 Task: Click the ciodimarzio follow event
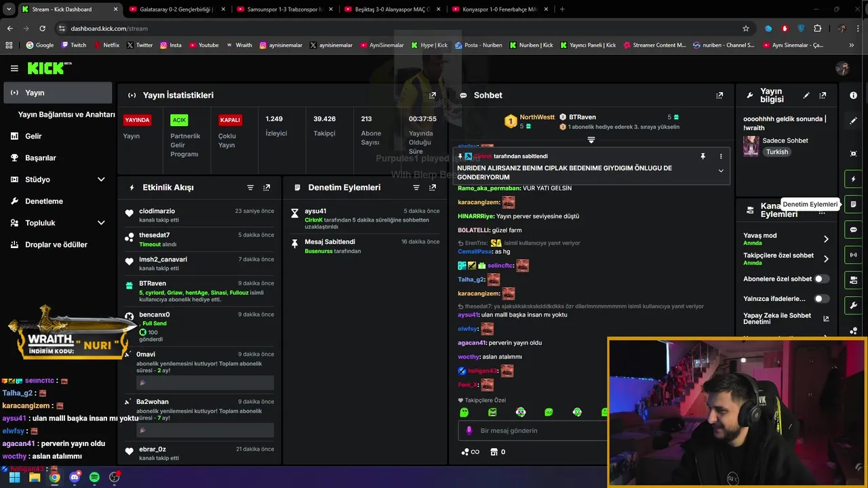(200, 216)
